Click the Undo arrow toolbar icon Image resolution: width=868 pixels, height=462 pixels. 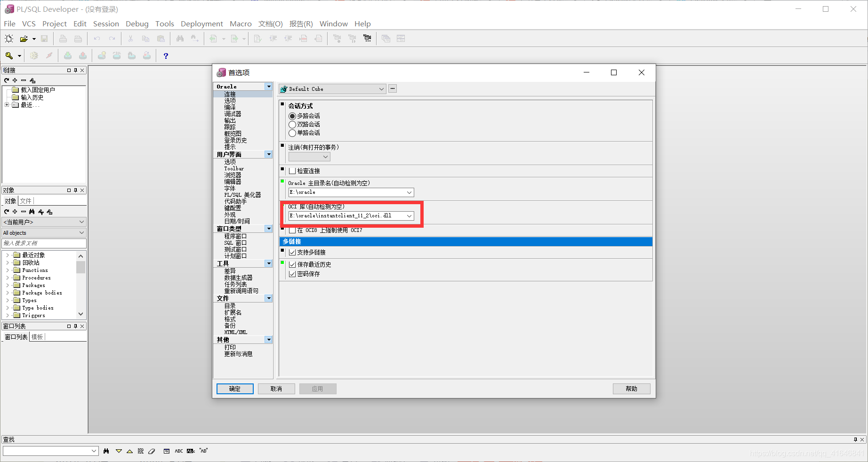point(97,39)
